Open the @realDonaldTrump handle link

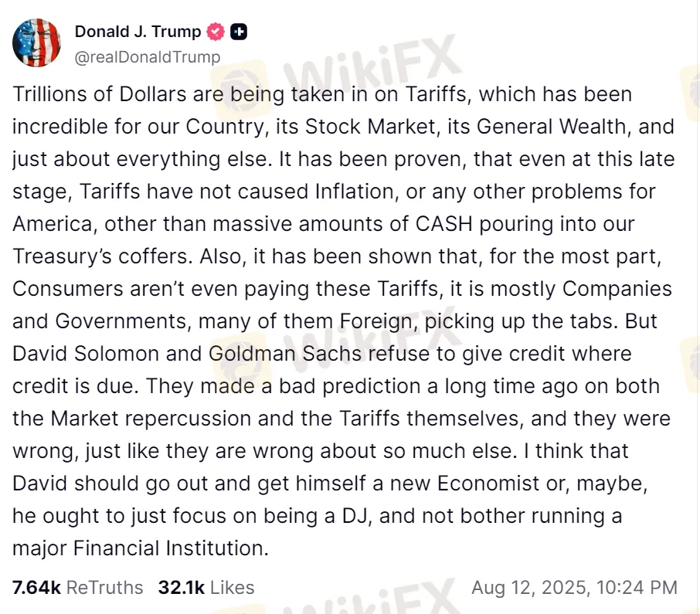pos(148,57)
